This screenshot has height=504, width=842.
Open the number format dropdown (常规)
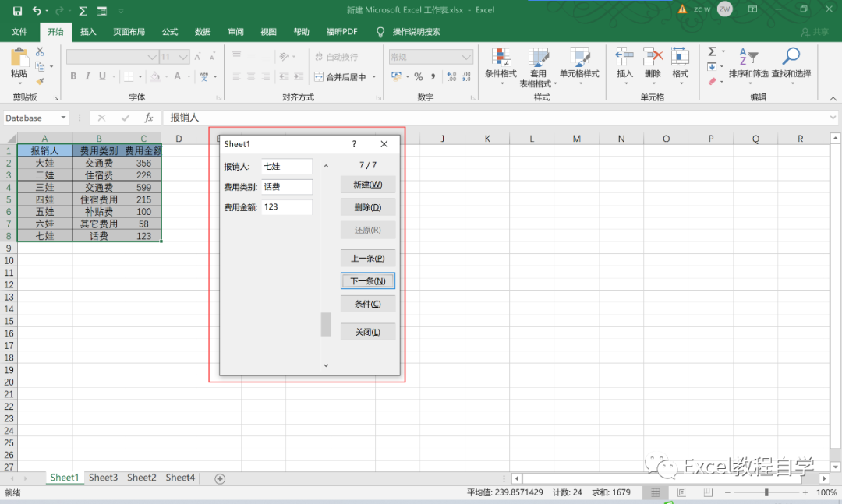pyautogui.click(x=466, y=57)
